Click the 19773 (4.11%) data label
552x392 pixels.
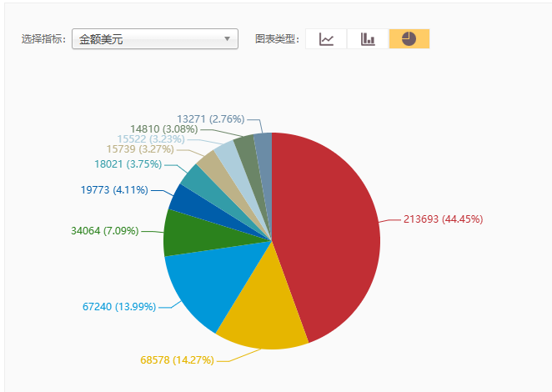114,190
